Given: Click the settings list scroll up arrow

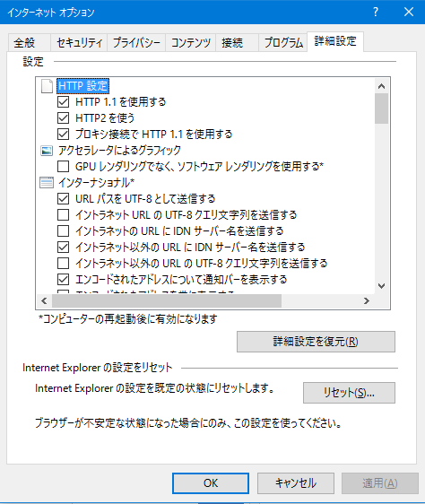Looking at the screenshot, I should tap(382, 86).
